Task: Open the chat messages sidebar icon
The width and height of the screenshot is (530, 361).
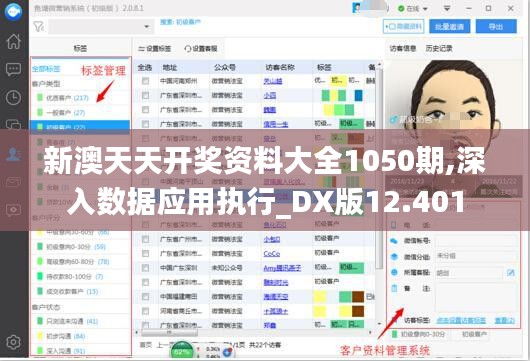Action: coord(14,69)
